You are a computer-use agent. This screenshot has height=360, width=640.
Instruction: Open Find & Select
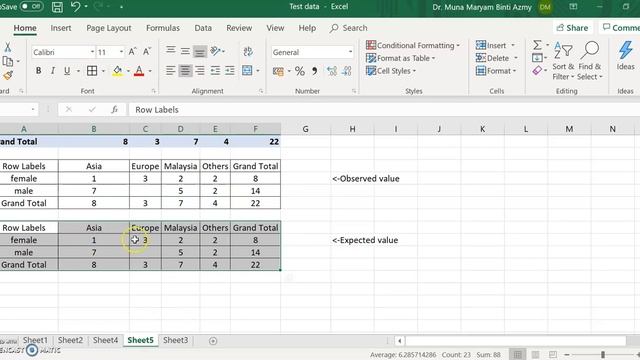[589, 60]
